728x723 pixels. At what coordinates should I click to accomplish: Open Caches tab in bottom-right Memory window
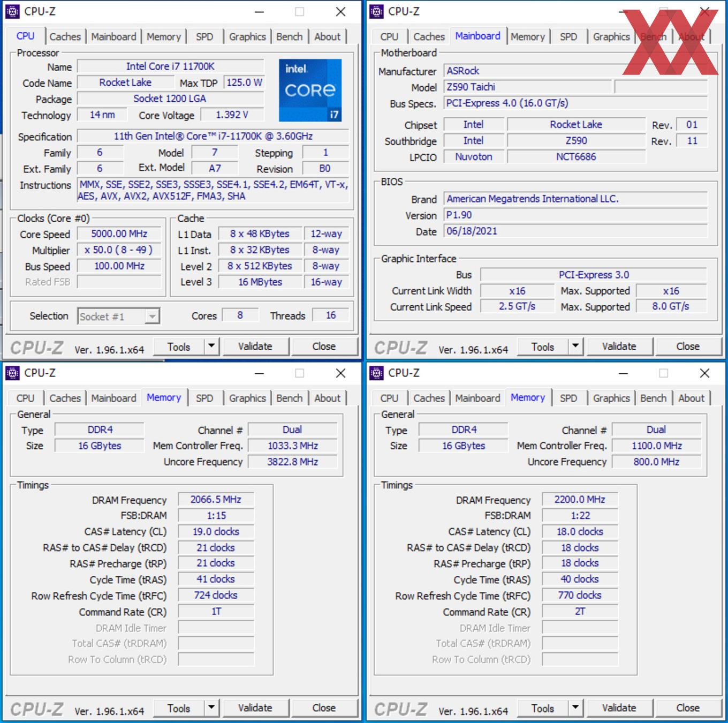click(429, 398)
